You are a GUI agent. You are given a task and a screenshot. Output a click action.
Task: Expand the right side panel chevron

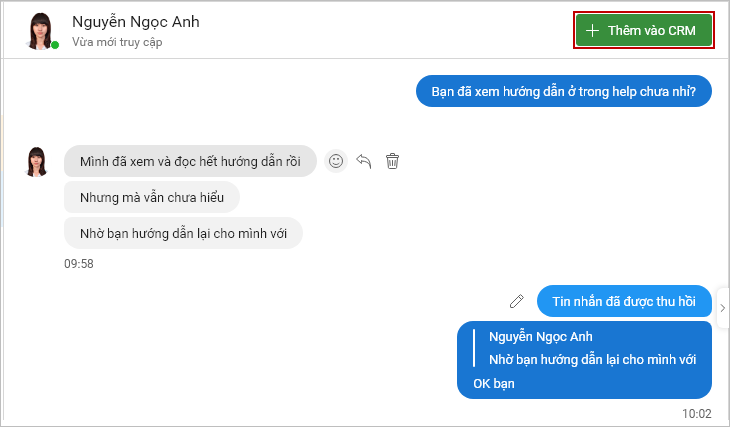723,308
